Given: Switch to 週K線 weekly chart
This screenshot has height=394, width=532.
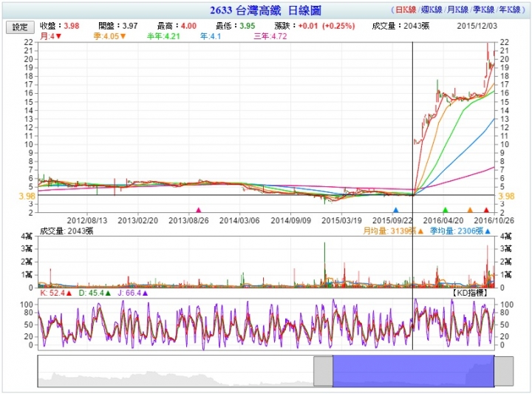Looking at the screenshot, I should (x=432, y=10).
